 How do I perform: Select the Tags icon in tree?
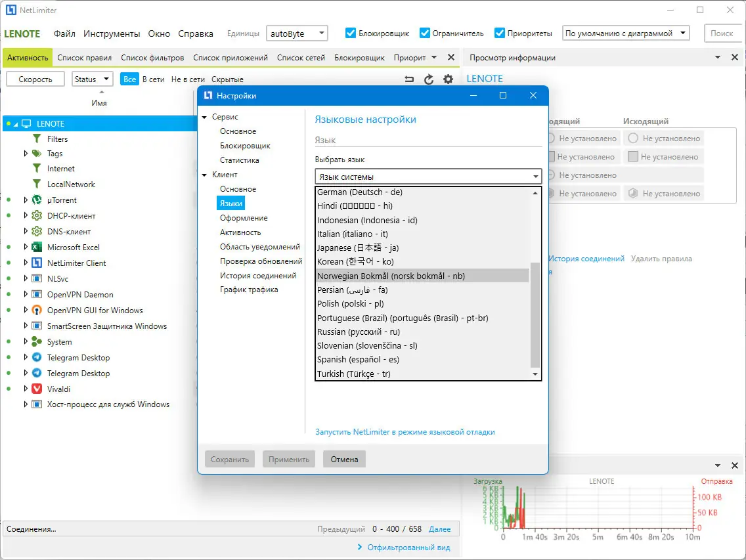tap(37, 153)
